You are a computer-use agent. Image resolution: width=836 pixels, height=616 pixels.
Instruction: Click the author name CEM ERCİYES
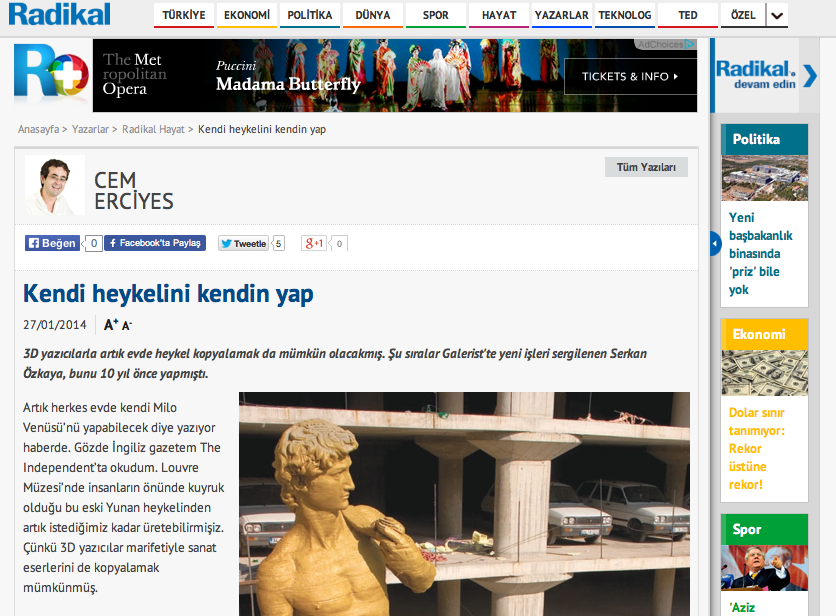point(134,191)
